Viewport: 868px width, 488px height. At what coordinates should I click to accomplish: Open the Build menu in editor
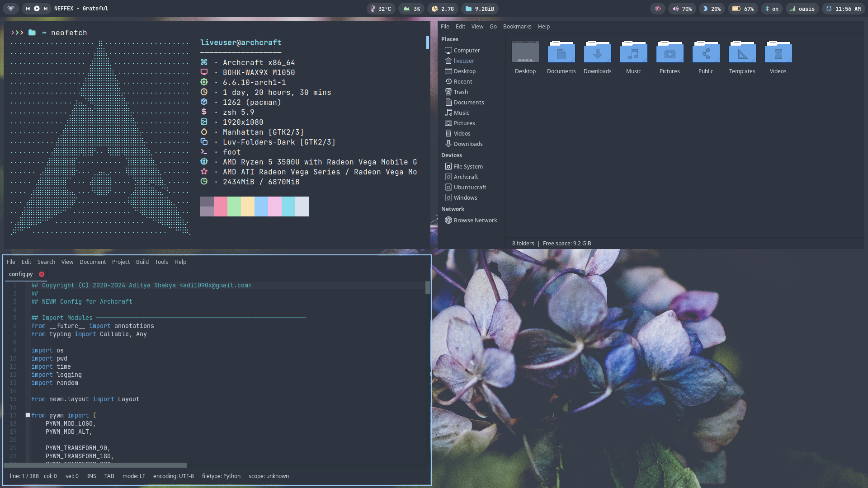coord(142,262)
